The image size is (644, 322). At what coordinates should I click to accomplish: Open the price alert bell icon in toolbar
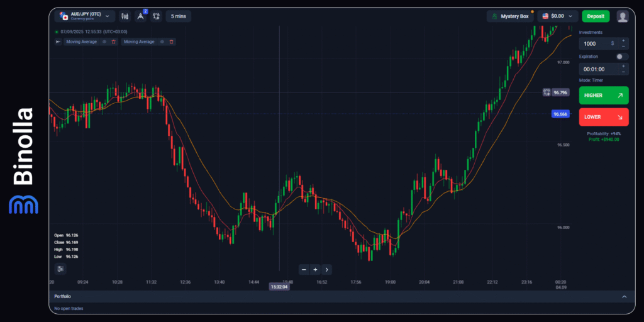point(156,16)
